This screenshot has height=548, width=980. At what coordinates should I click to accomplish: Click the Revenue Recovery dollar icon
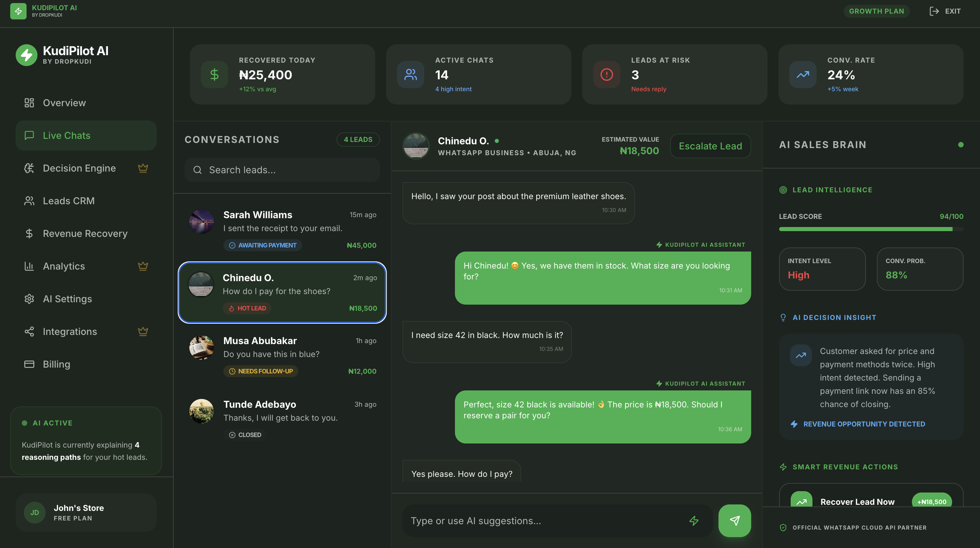[x=29, y=233]
